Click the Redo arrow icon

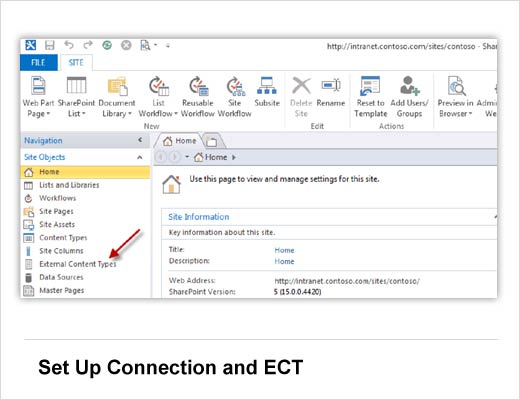coord(88,45)
